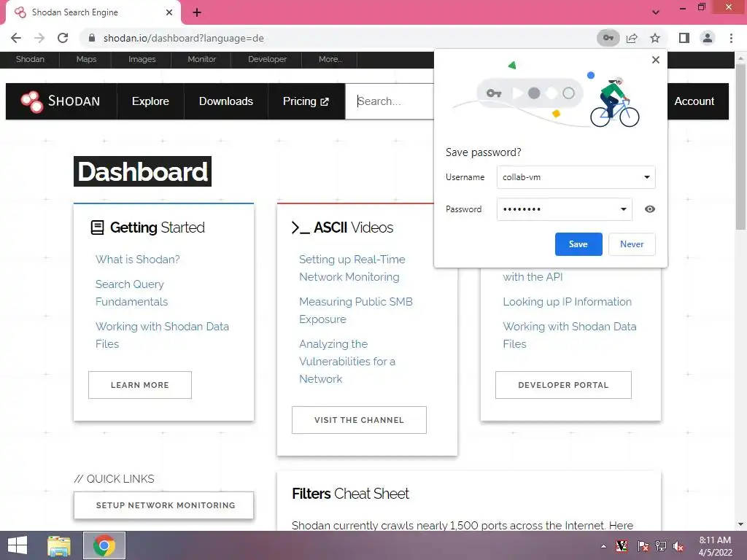Image resolution: width=747 pixels, height=560 pixels.
Task: Click the Shodan search box
Action: (390, 101)
